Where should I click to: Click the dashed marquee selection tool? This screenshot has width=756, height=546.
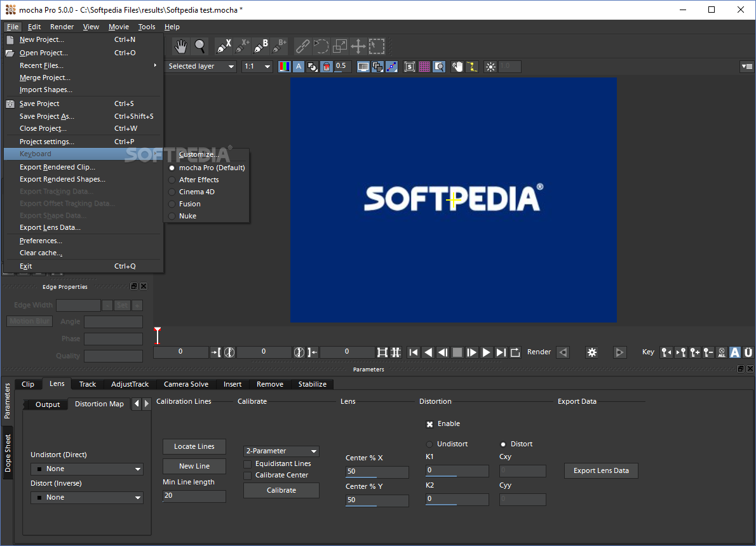point(377,46)
